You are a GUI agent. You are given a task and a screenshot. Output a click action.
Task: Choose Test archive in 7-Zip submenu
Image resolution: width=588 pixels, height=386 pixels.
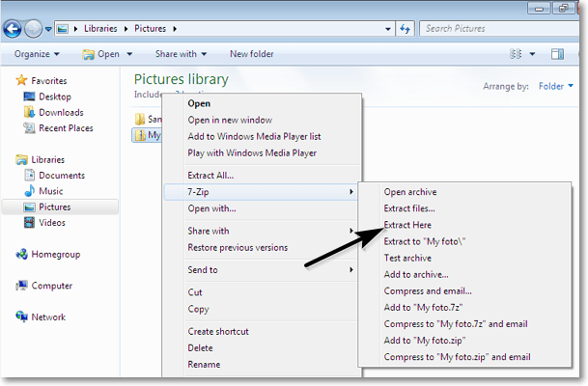pyautogui.click(x=407, y=258)
